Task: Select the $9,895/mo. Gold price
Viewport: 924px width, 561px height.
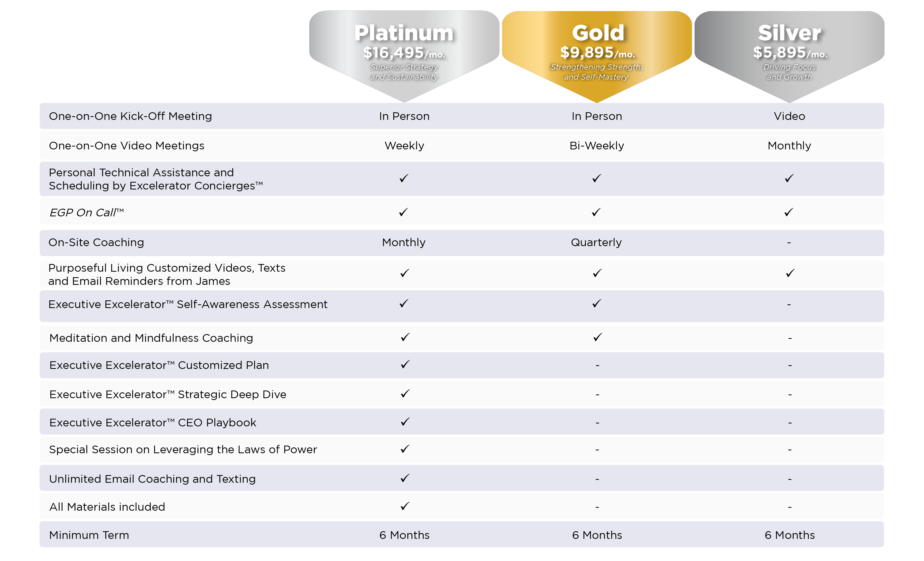Action: click(x=597, y=53)
